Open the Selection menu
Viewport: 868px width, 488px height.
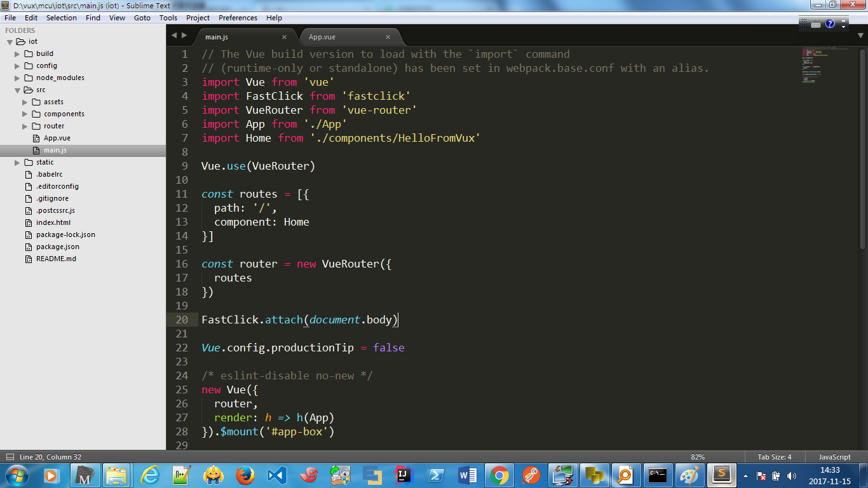point(62,18)
